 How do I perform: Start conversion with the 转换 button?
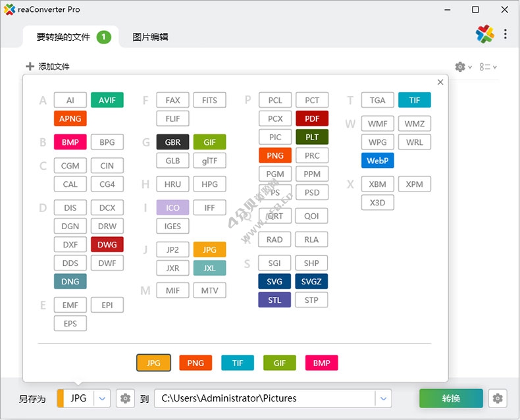451,398
